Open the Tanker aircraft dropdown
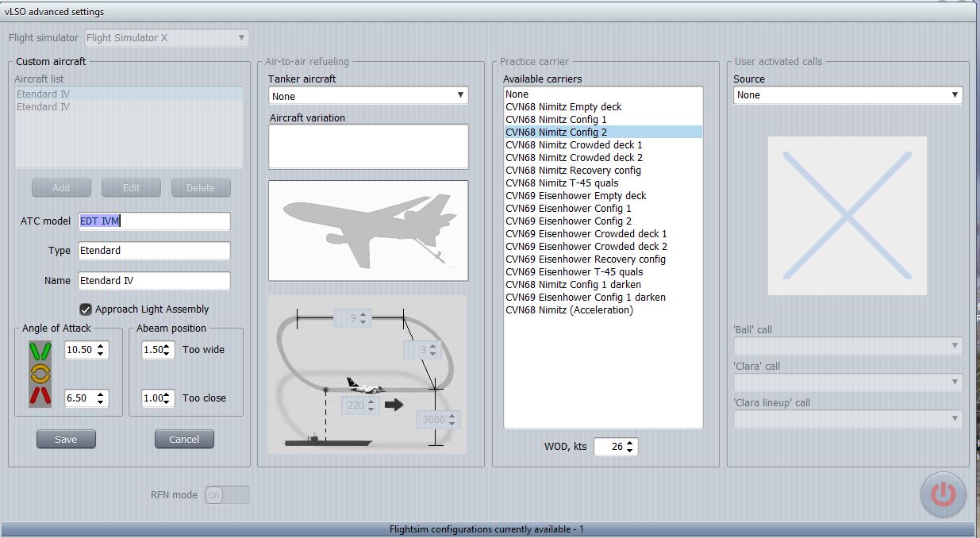The height and width of the screenshot is (538, 980). pos(368,96)
